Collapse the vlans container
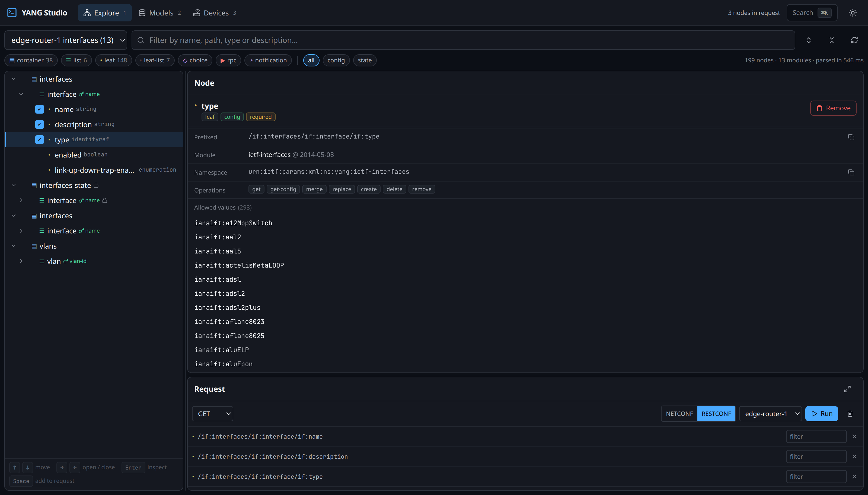The image size is (868, 495). [14, 246]
